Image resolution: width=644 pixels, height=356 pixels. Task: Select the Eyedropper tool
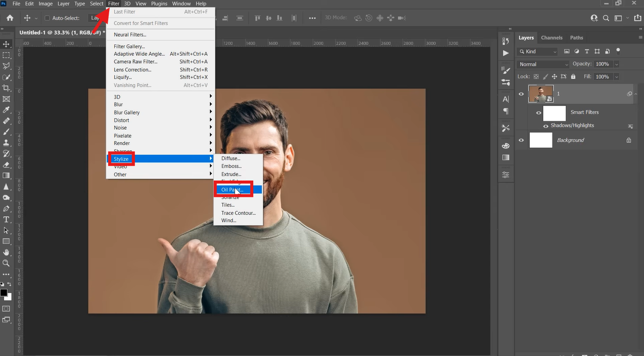6,110
